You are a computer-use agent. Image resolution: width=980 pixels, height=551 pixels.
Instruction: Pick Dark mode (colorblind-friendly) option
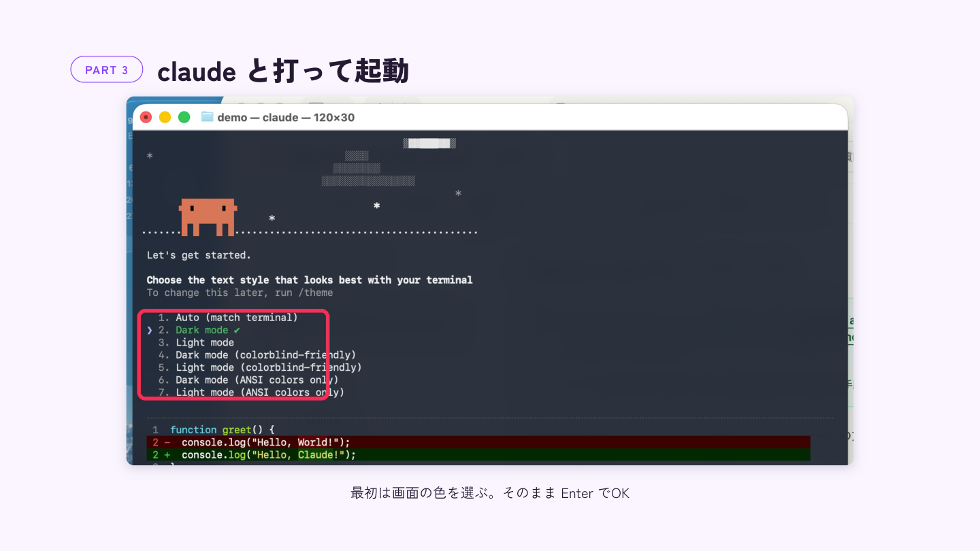click(257, 355)
